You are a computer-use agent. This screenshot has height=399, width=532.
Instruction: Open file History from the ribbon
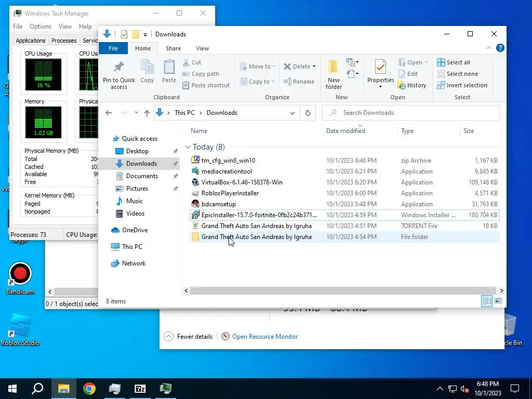(x=412, y=86)
